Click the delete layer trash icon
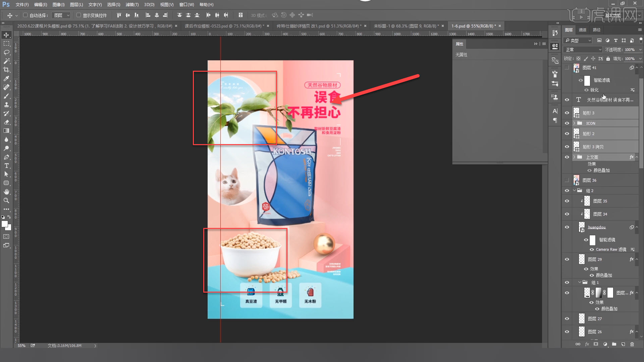Viewport: 644px width, 362px height. click(x=632, y=344)
